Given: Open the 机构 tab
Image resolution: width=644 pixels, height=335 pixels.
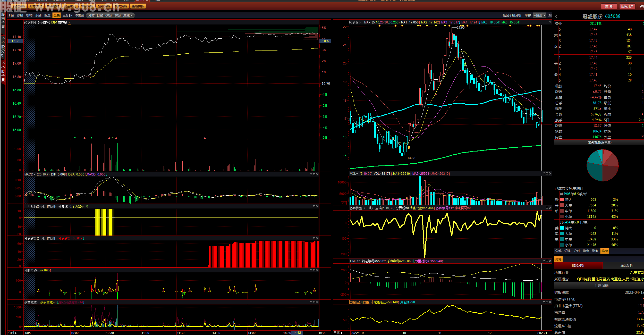Looking at the screenshot, I should point(29,15).
